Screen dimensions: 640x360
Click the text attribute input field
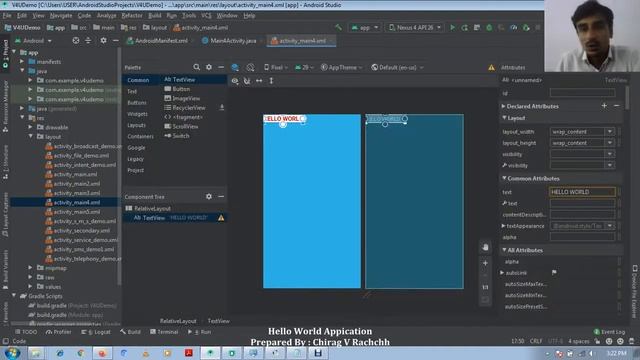pyautogui.click(x=582, y=192)
